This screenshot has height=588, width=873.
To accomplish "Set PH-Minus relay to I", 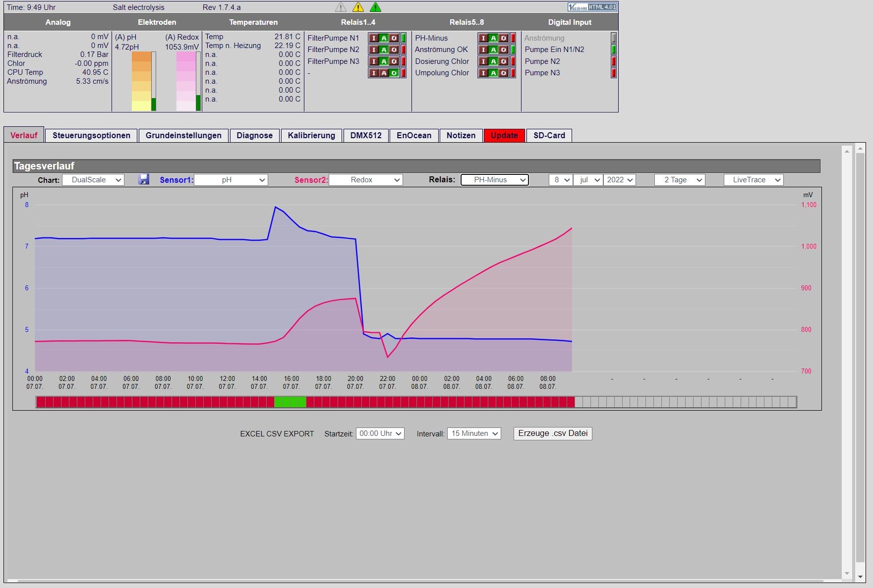I will pos(483,38).
